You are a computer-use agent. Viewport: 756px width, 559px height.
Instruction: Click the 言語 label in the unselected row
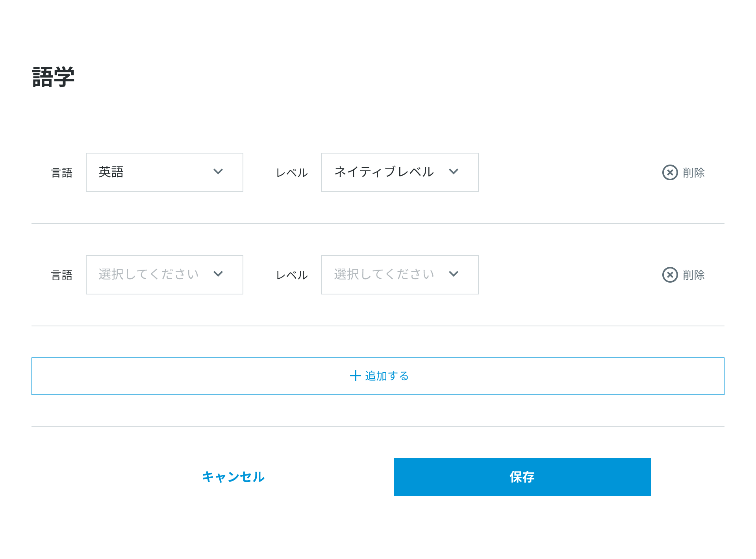coord(62,275)
